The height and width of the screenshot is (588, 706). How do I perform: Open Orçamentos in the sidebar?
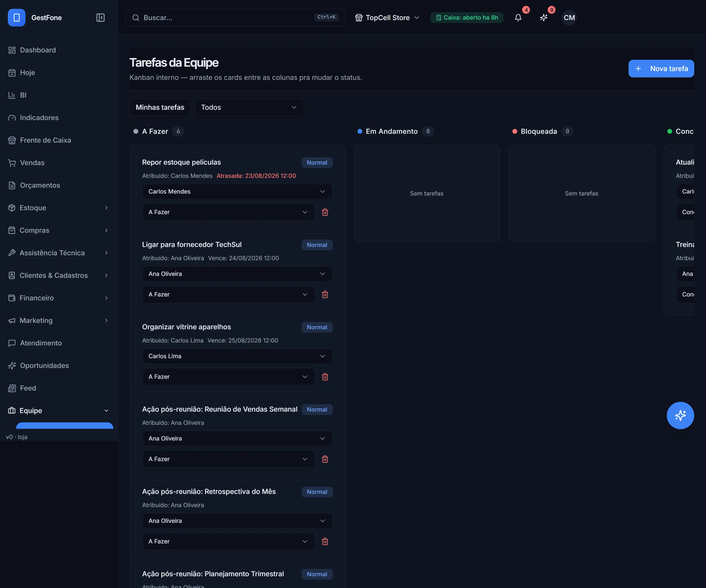coord(59,185)
